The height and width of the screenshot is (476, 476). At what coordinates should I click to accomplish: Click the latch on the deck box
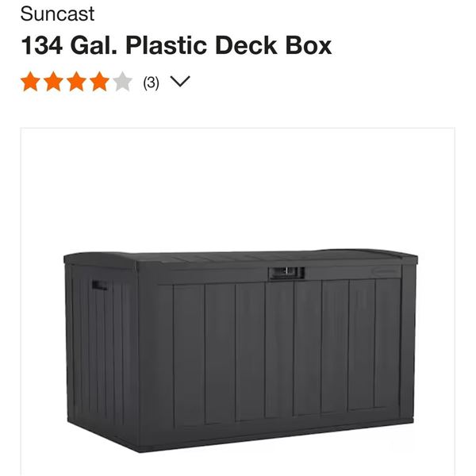click(286, 273)
